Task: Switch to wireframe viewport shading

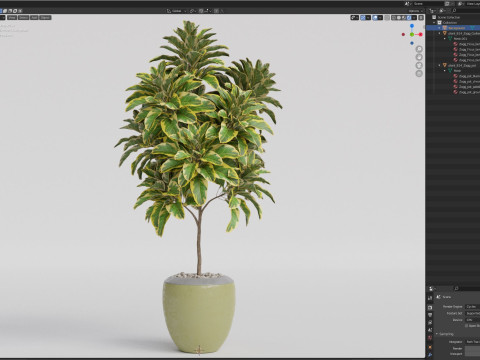Action: click(x=394, y=17)
